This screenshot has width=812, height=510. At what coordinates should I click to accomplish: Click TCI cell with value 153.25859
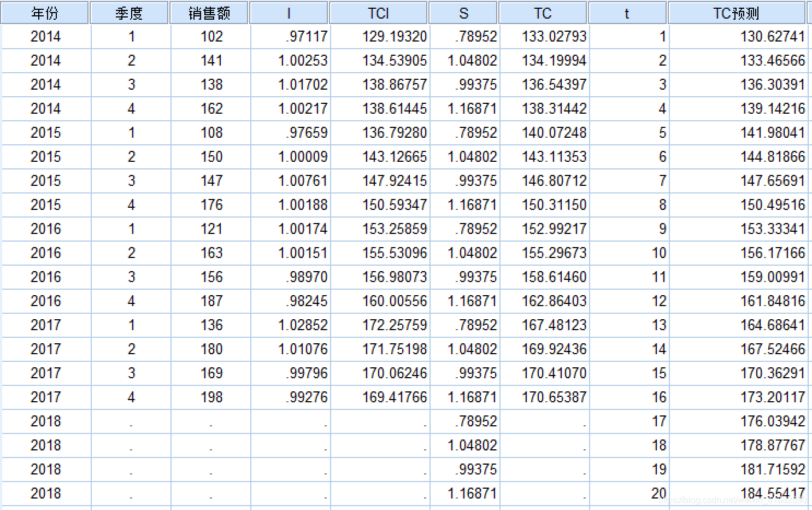point(380,229)
